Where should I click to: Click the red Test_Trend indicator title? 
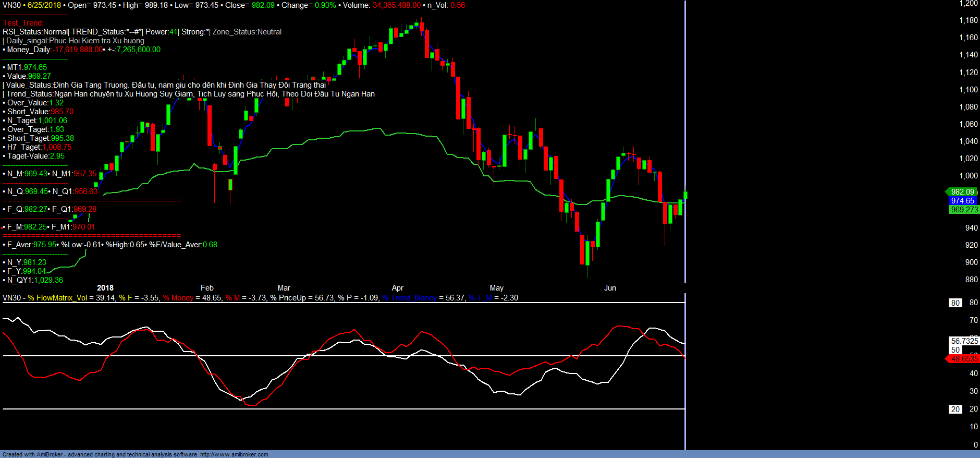point(23,23)
